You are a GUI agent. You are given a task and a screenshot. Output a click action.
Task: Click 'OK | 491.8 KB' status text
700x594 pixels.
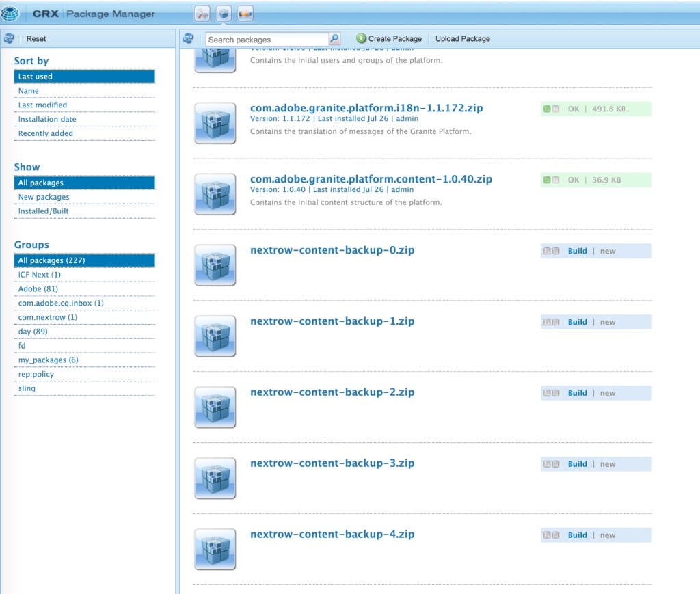coord(596,109)
